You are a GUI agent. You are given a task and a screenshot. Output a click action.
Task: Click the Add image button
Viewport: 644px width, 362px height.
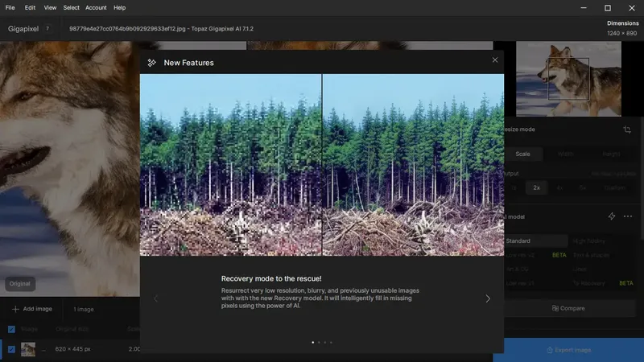tap(32, 309)
